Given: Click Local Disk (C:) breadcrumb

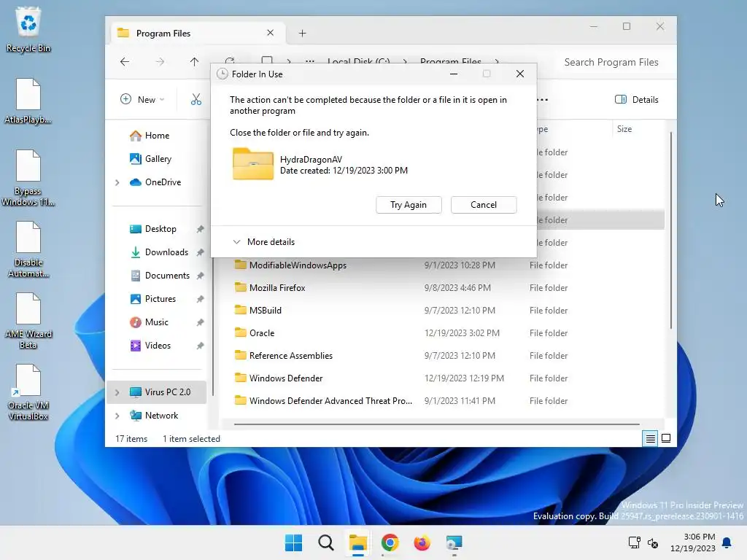Looking at the screenshot, I should (x=359, y=62).
